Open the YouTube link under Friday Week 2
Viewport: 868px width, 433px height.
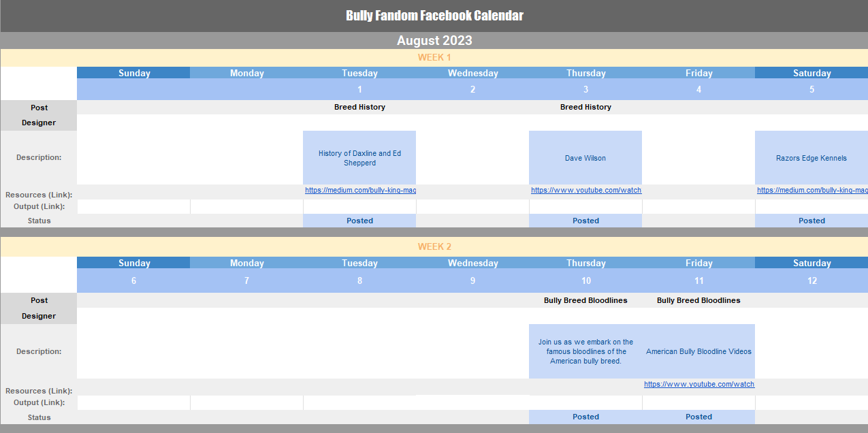click(x=699, y=384)
